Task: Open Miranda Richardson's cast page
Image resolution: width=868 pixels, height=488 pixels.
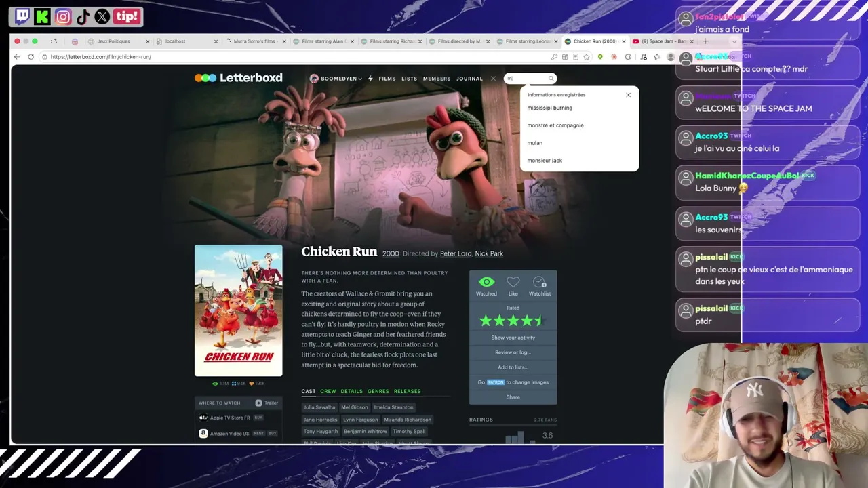Action: (408, 420)
